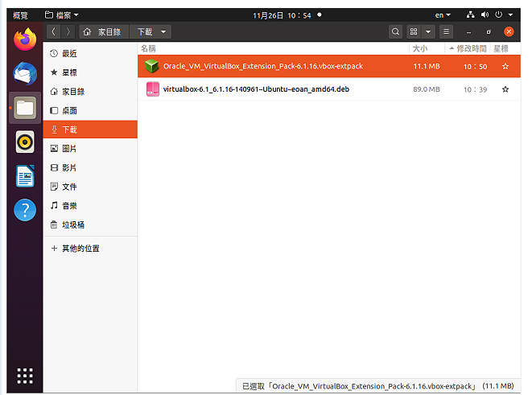
Task: Select 最近 in the sidebar
Action: pyautogui.click(x=90, y=54)
